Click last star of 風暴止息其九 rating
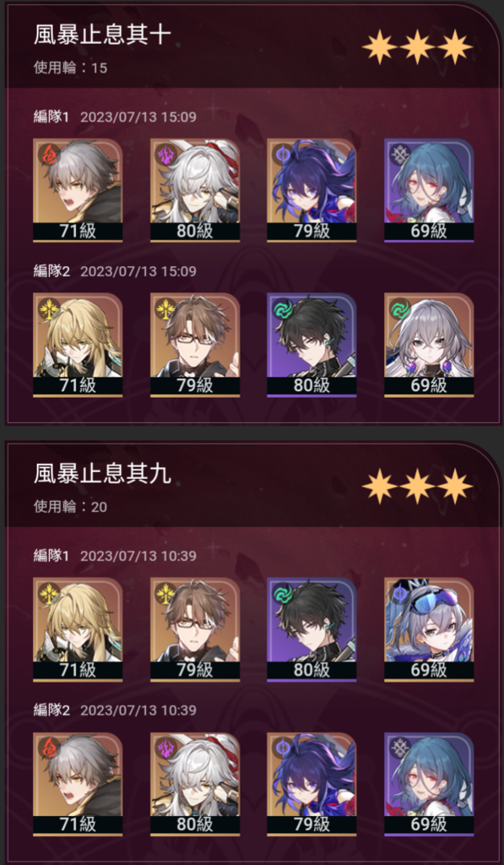 (x=455, y=486)
